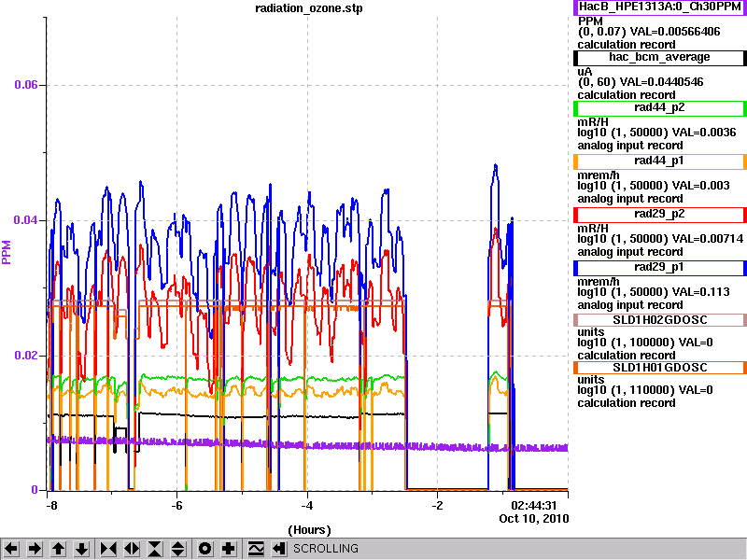Click the 0.04 y-axis label

26,220
